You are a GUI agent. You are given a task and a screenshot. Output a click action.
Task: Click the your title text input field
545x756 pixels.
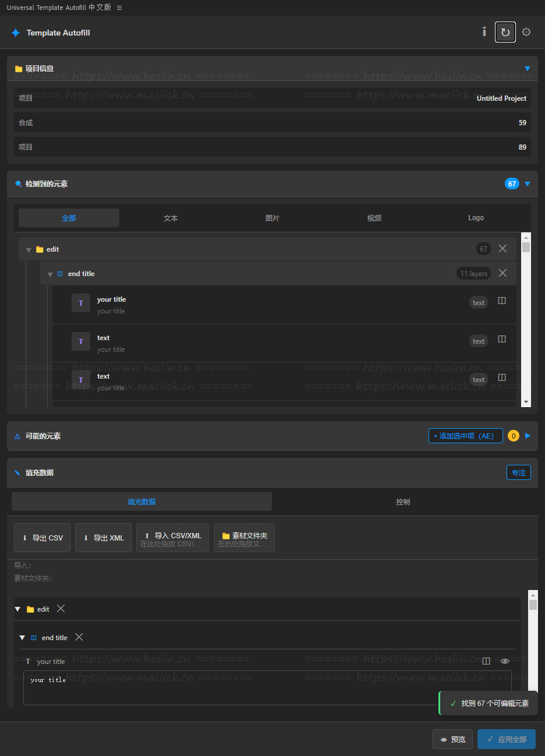[267, 688]
